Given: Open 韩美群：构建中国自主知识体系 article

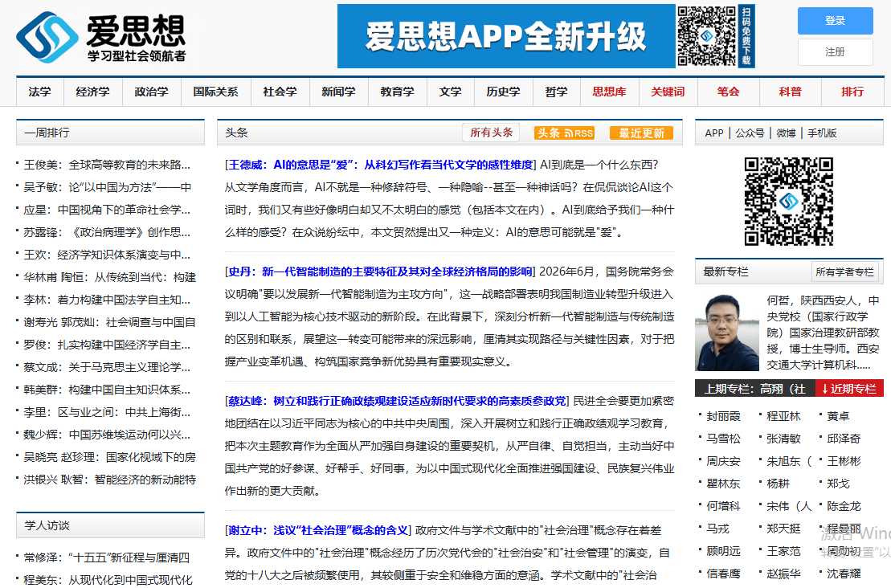Looking at the screenshot, I should (107, 390).
